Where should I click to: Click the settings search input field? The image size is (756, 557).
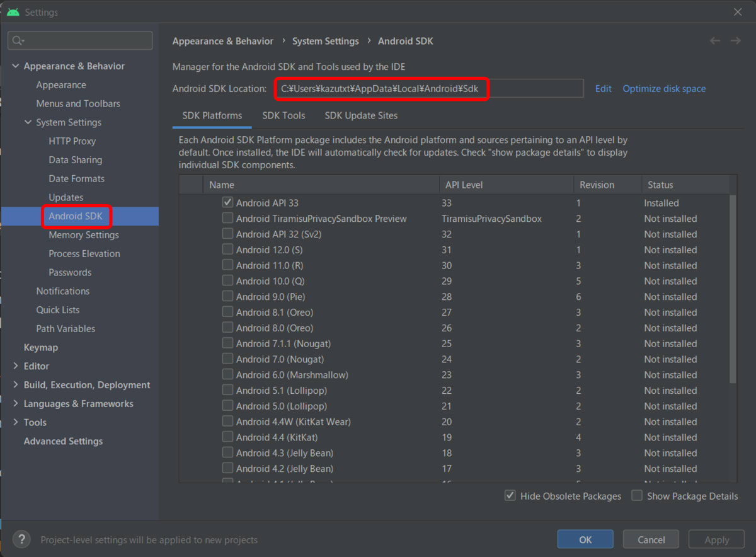(x=80, y=40)
